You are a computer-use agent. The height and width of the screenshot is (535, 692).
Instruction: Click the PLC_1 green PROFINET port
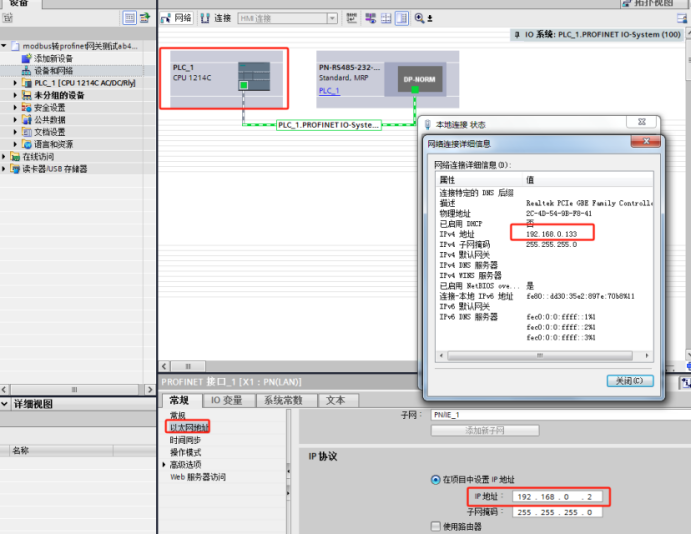coord(244,85)
